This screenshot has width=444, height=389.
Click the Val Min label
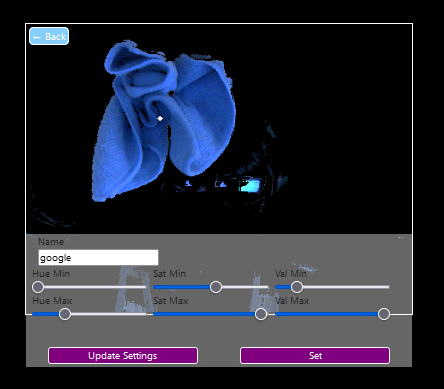click(x=291, y=274)
